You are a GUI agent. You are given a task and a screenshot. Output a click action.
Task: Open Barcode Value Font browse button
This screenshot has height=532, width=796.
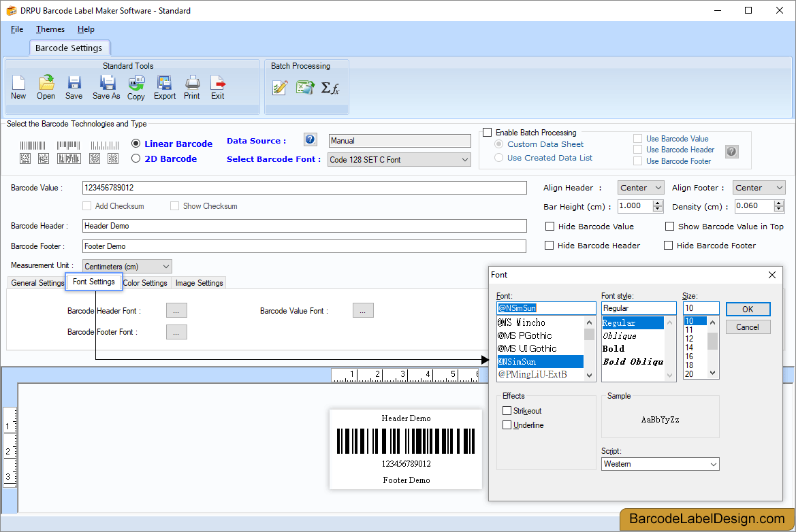[363, 311]
